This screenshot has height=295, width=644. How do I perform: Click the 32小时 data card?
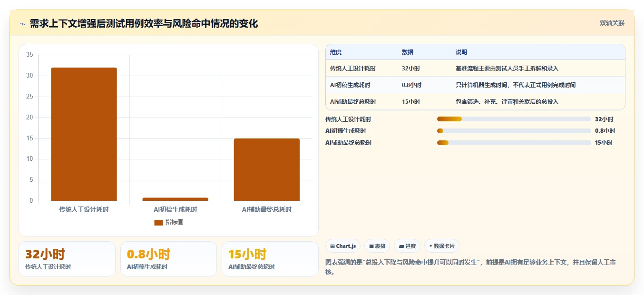[x=67, y=259]
